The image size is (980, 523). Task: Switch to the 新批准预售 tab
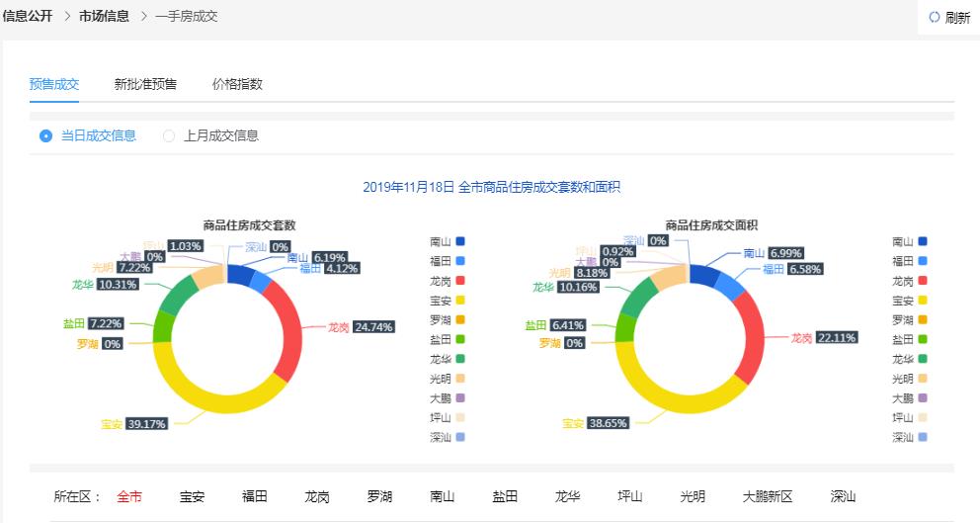[x=145, y=84]
